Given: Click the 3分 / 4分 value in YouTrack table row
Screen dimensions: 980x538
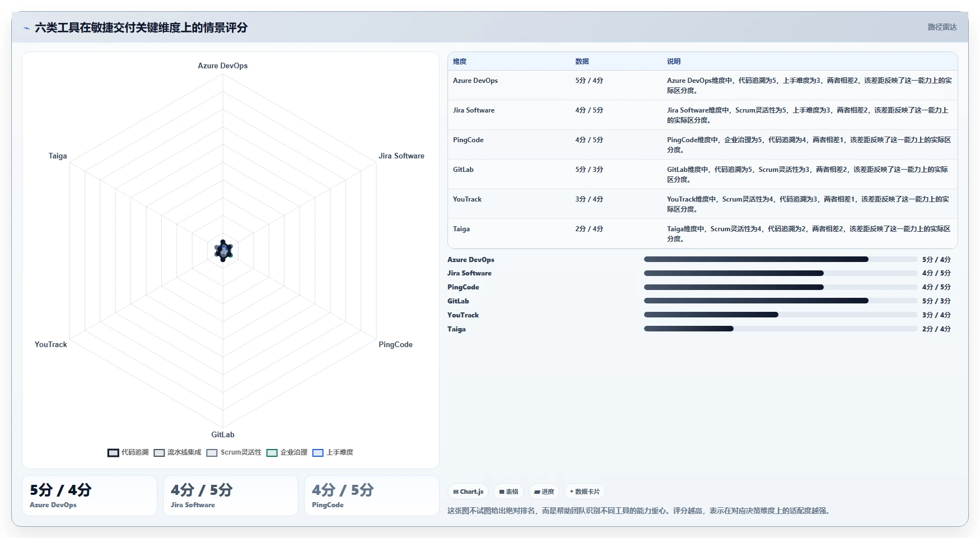Looking at the screenshot, I should tap(589, 199).
